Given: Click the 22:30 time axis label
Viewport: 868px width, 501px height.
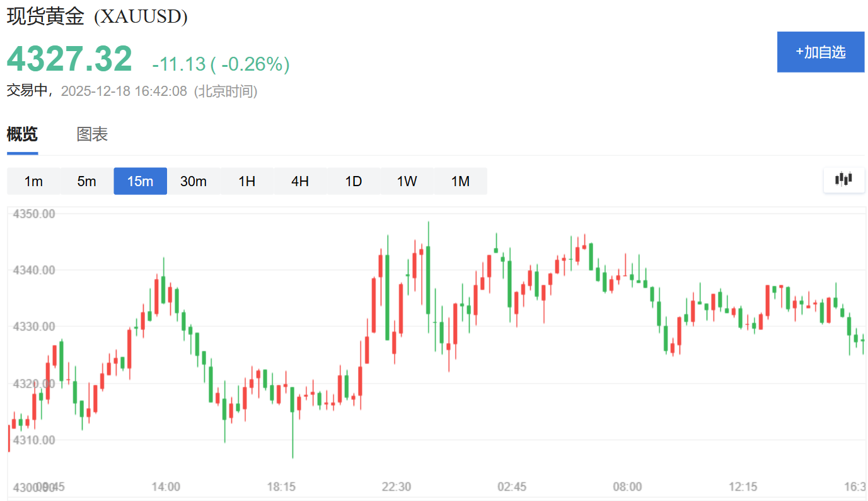Looking at the screenshot, I should pyautogui.click(x=396, y=486).
